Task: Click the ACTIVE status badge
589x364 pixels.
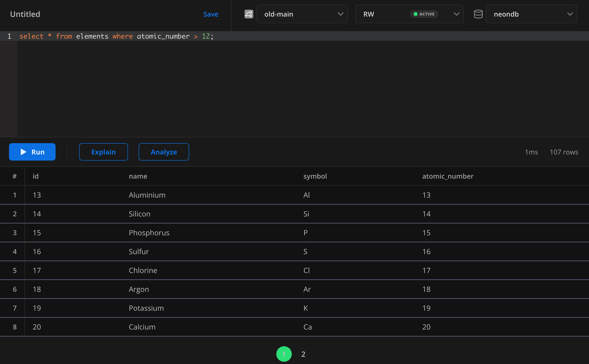Action: point(424,14)
